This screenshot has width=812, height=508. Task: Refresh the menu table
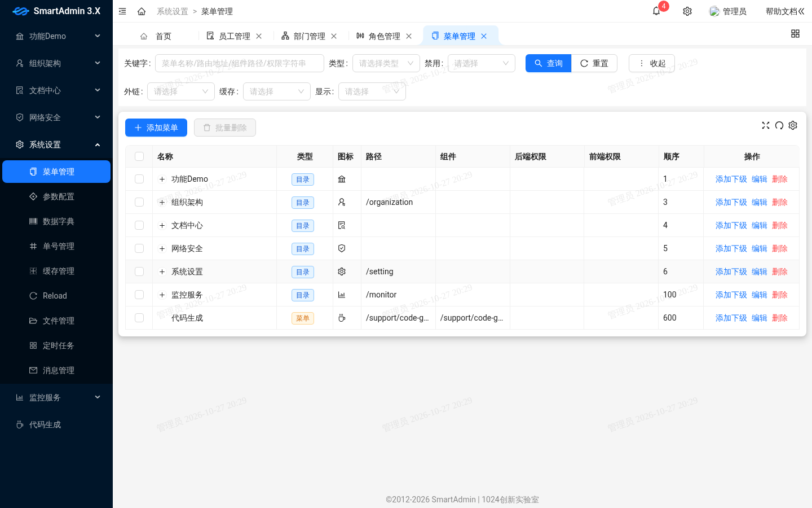[779, 125]
